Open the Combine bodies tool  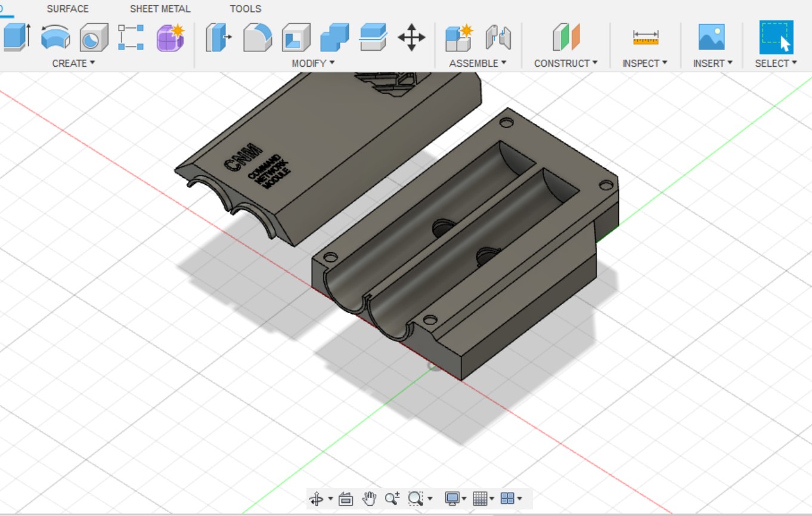(x=334, y=38)
